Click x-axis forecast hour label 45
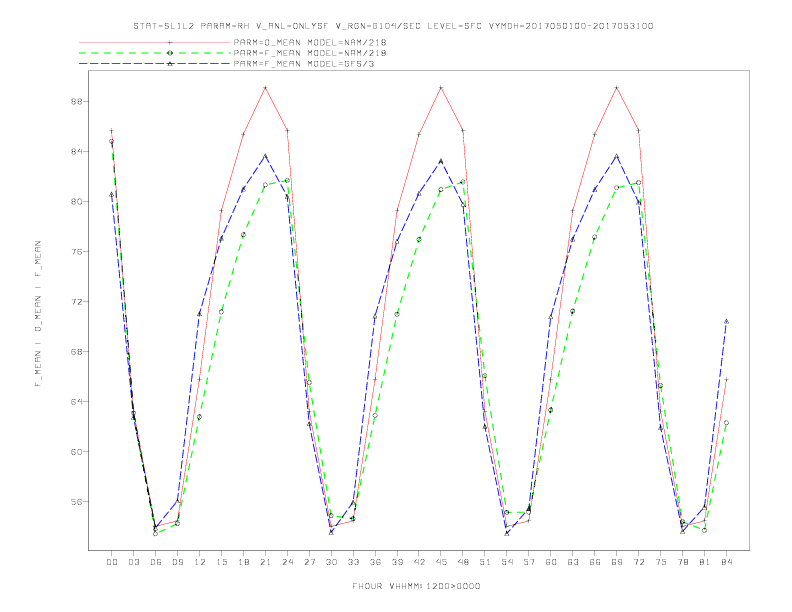The image size is (792, 612). (441, 562)
